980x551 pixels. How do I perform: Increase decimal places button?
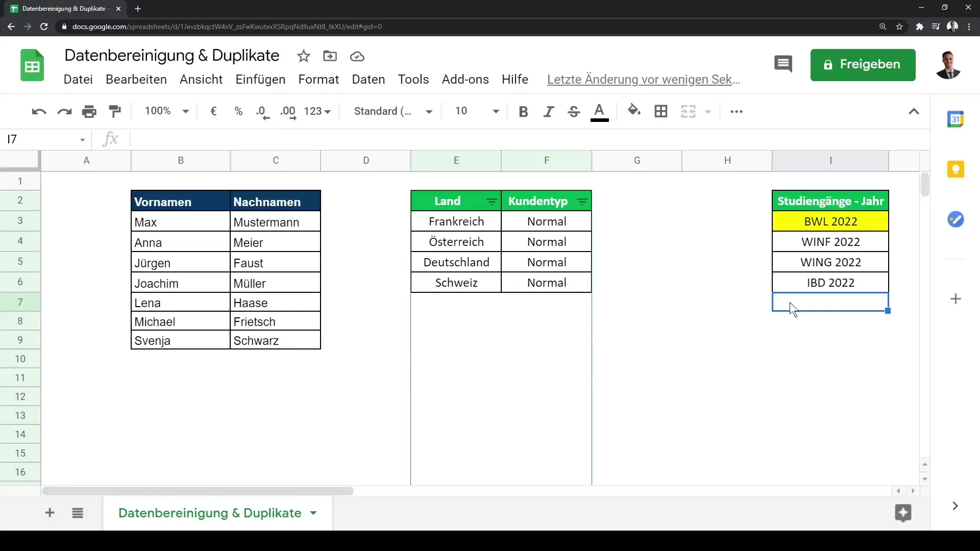click(288, 112)
